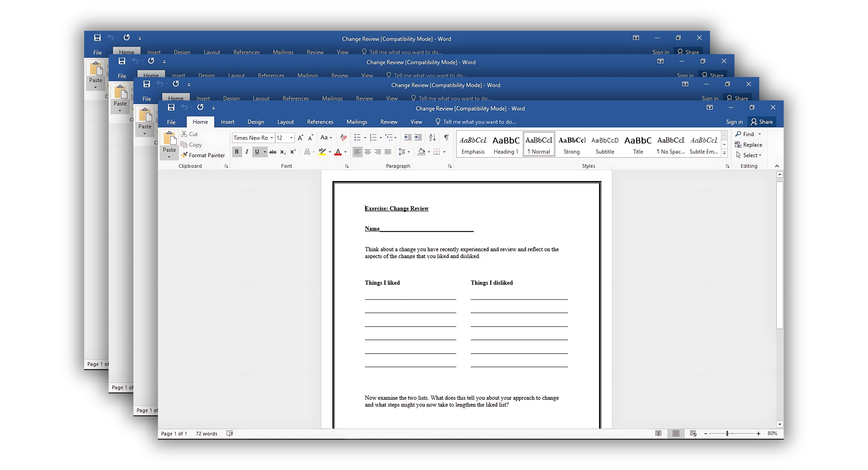Image resolution: width=868 pixels, height=470 pixels.
Task: Open the File menu tab
Action: point(171,122)
